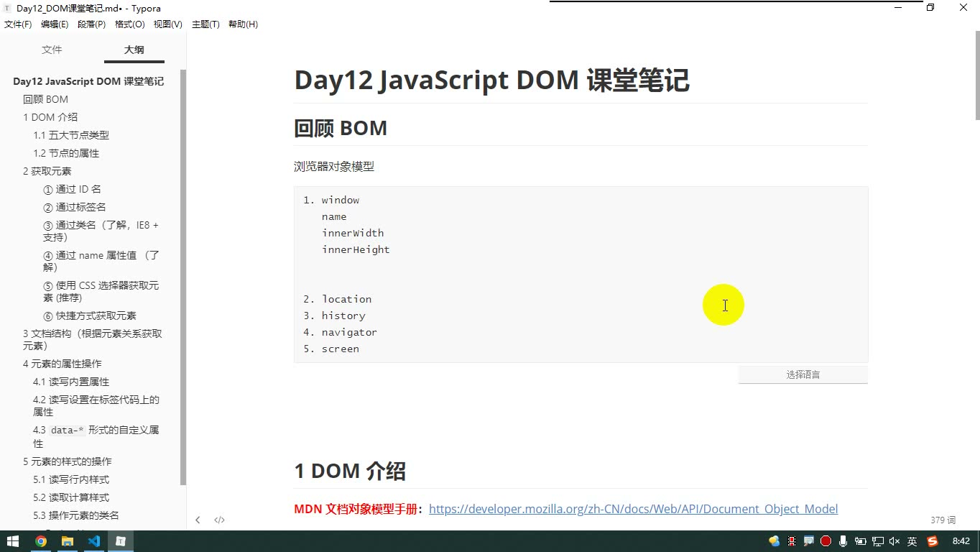
Task: Jump to outline item 2 获取元素
Action: (x=47, y=171)
